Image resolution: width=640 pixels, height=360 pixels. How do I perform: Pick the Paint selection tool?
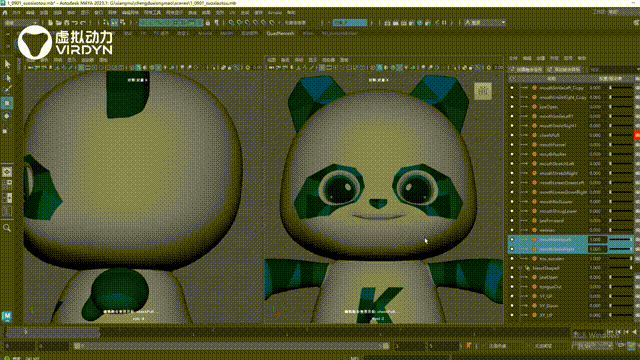[x=7, y=90]
